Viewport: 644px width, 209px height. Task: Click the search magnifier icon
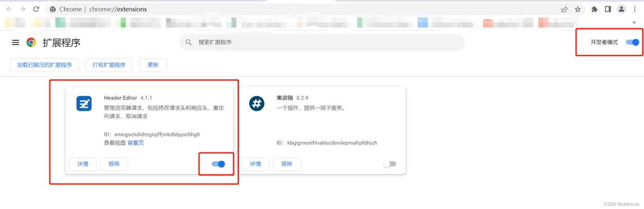point(188,42)
